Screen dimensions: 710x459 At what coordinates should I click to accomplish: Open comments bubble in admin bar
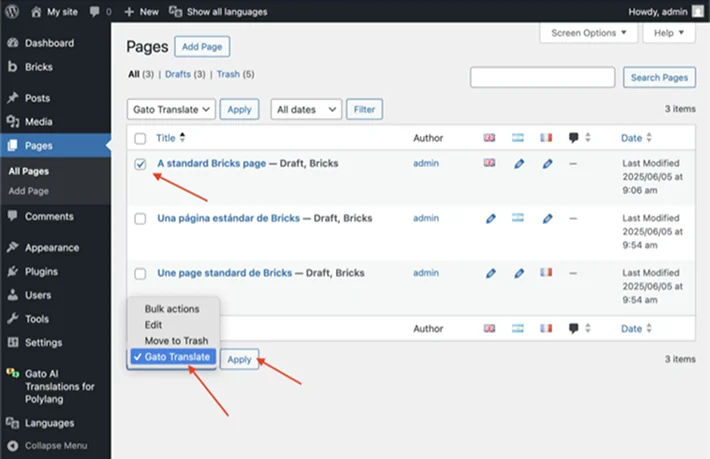point(101,12)
